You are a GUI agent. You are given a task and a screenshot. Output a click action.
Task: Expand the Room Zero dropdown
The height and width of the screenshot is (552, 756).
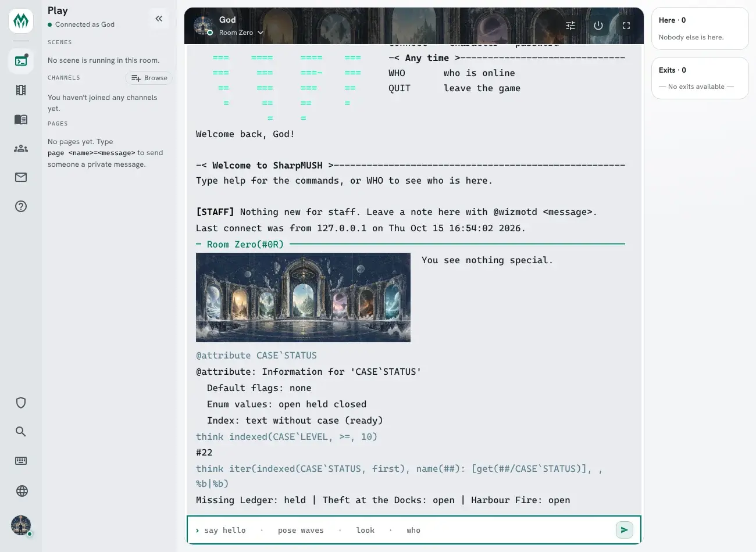241,33
